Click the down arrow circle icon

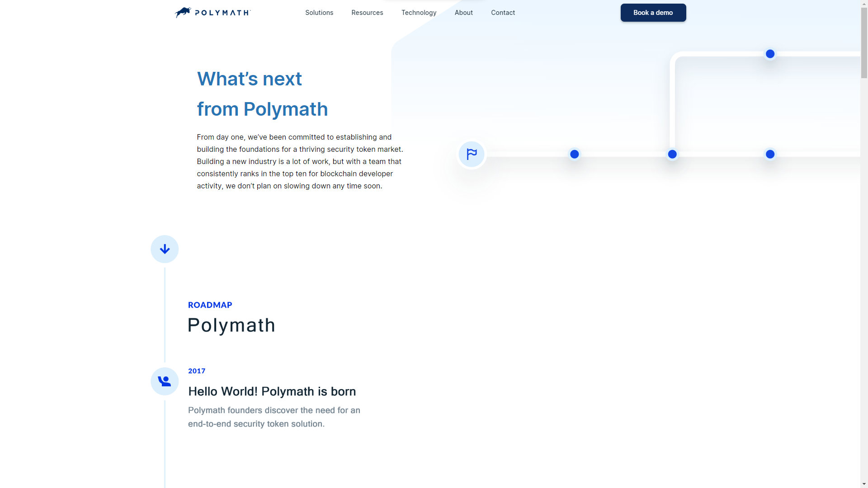pos(165,249)
